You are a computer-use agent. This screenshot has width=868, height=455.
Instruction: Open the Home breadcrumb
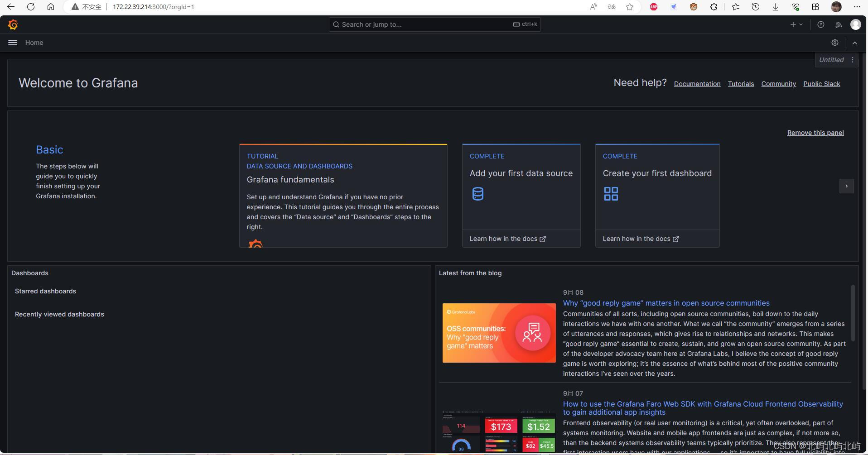click(x=34, y=43)
